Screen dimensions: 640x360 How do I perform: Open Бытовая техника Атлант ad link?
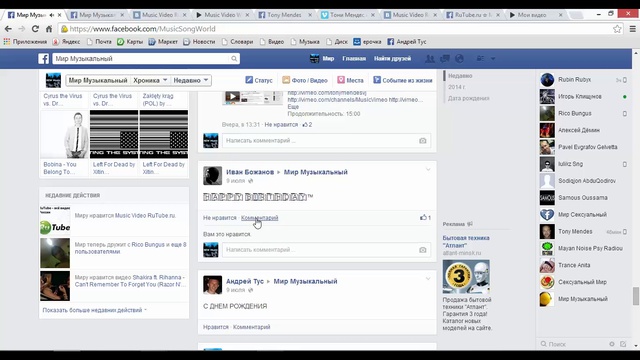(466, 242)
